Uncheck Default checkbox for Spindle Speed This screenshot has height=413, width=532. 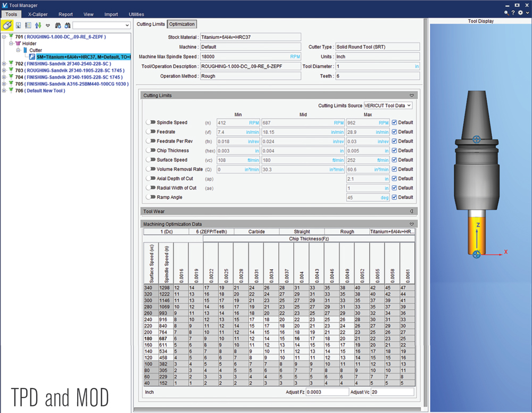(394, 122)
